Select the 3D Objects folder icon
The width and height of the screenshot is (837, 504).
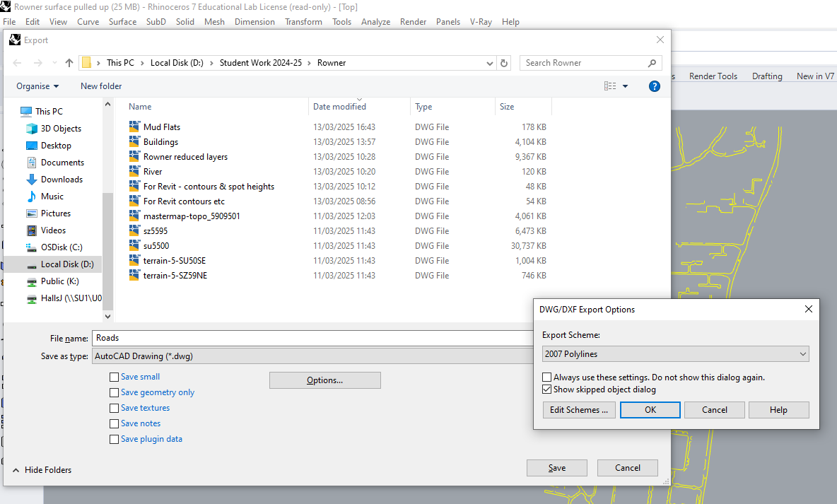(x=32, y=129)
